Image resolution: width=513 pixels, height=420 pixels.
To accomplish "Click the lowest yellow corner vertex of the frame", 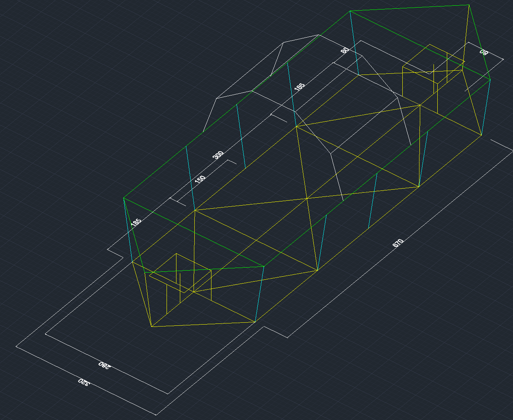I will (x=152, y=326).
